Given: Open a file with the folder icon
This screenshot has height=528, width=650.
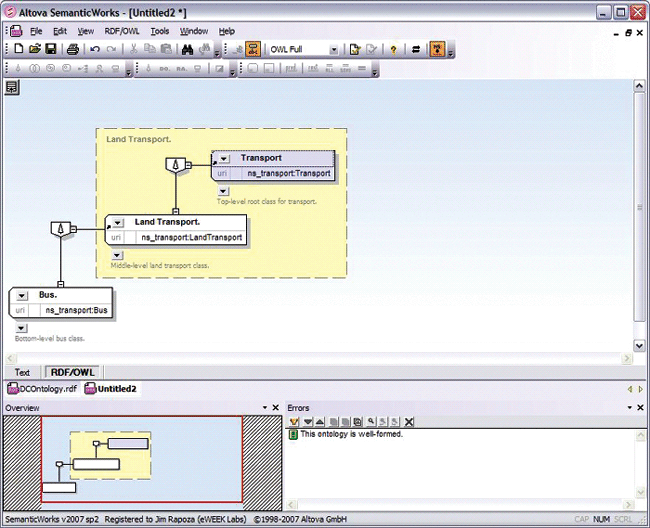Looking at the screenshot, I should 35,49.
